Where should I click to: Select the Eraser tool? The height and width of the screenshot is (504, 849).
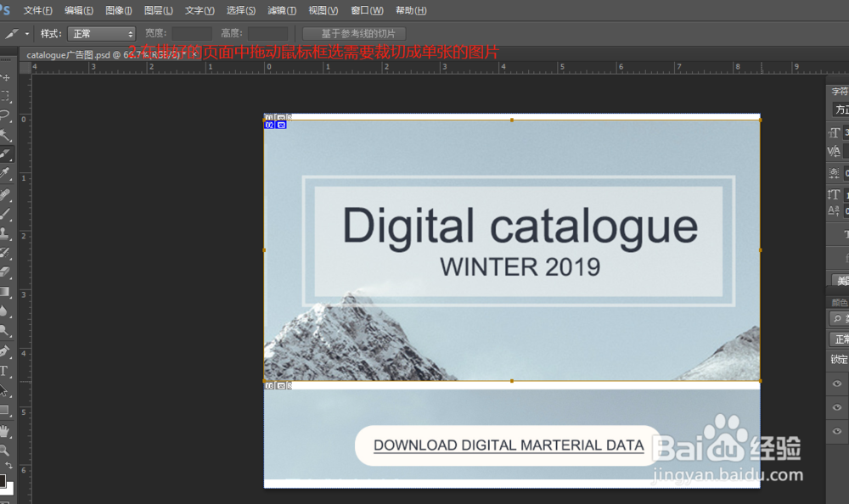[x=6, y=272]
